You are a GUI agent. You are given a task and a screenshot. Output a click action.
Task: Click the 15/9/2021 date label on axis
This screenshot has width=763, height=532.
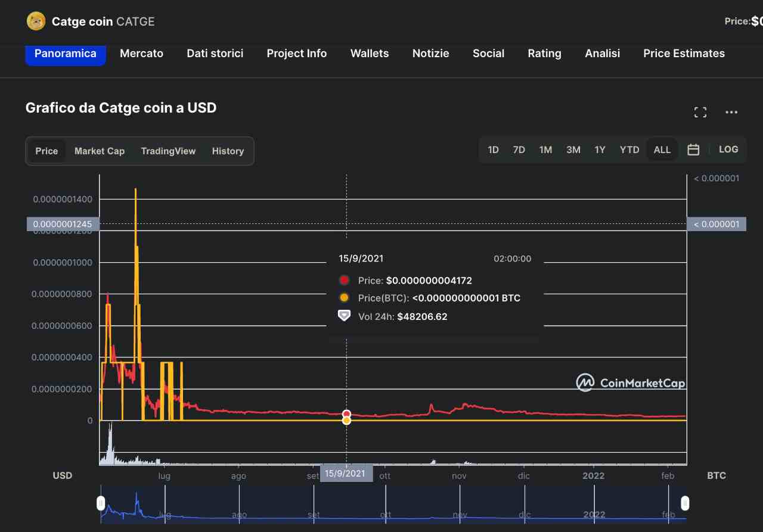(x=347, y=474)
